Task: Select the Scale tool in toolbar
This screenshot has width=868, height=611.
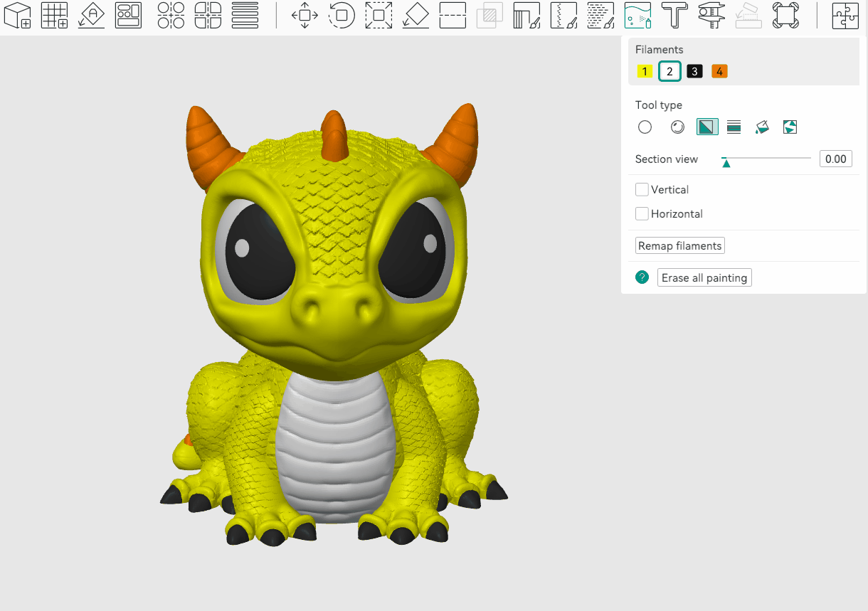Action: (x=379, y=15)
